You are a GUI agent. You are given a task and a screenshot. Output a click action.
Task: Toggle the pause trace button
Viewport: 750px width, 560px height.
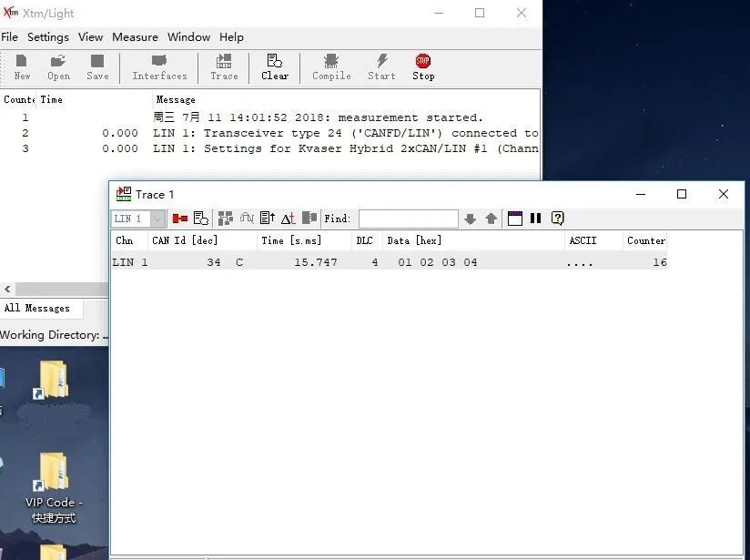536,219
